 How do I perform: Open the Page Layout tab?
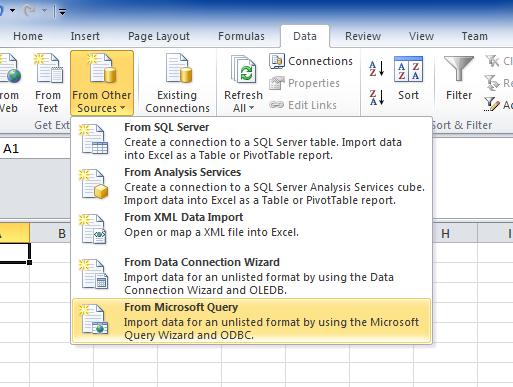click(x=159, y=36)
